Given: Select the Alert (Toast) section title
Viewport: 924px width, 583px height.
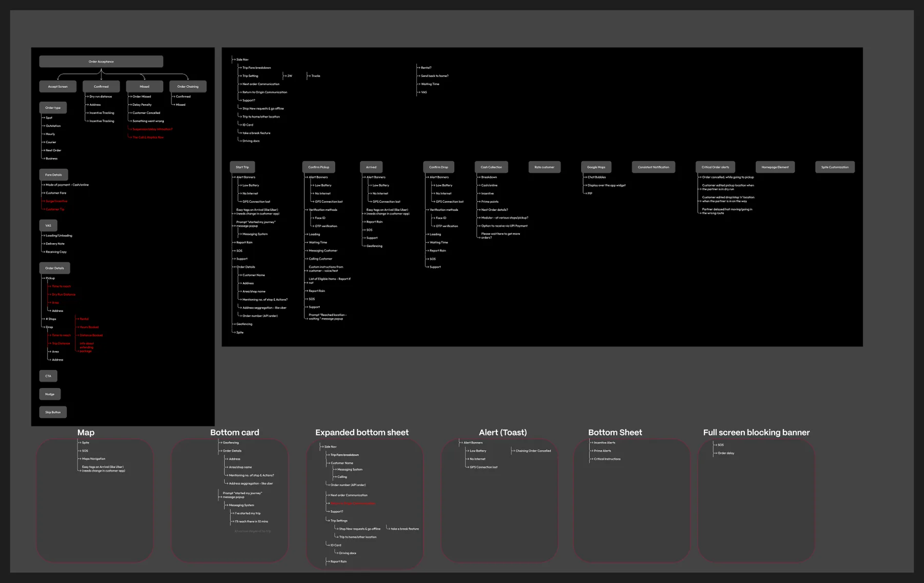Looking at the screenshot, I should coord(503,433).
